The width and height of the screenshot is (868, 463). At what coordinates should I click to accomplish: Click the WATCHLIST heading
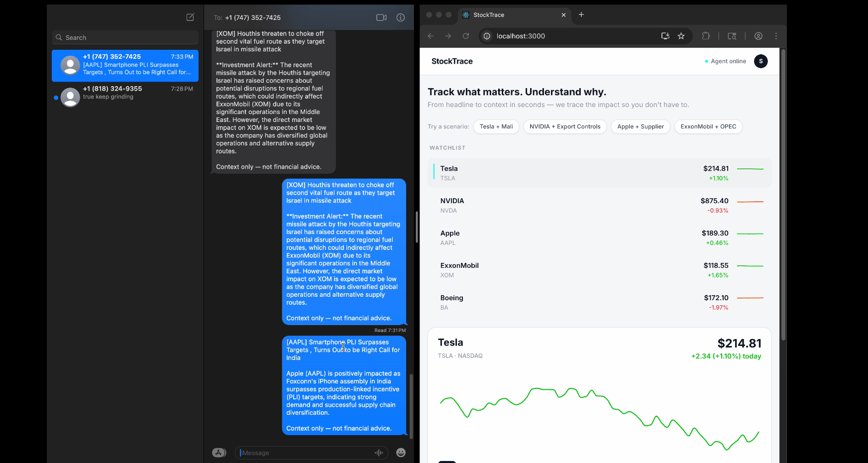point(447,148)
